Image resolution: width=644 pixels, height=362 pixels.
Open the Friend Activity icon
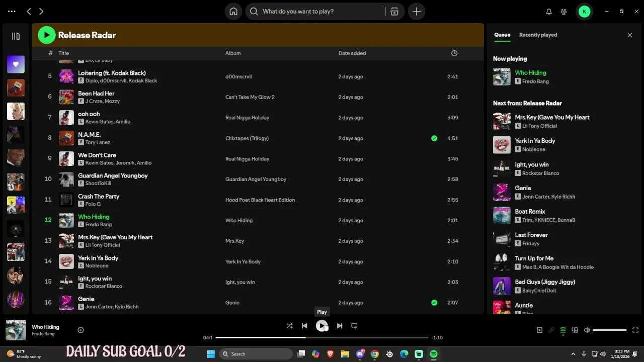[563, 12]
